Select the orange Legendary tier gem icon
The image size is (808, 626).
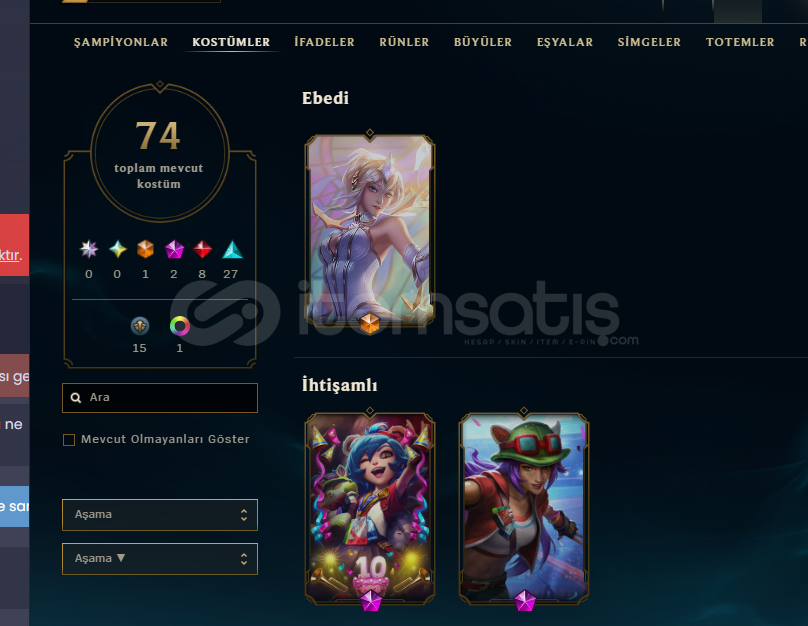coord(146,249)
